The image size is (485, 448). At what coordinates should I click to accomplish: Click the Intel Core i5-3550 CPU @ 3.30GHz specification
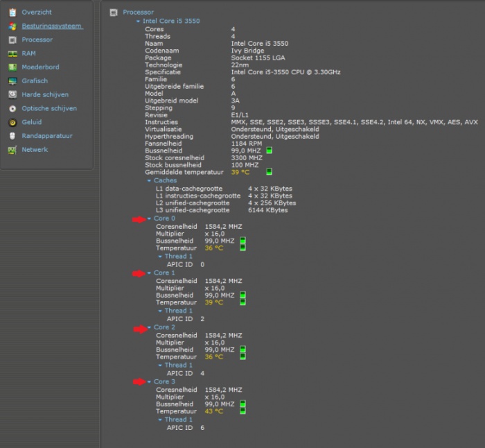pyautogui.click(x=285, y=72)
